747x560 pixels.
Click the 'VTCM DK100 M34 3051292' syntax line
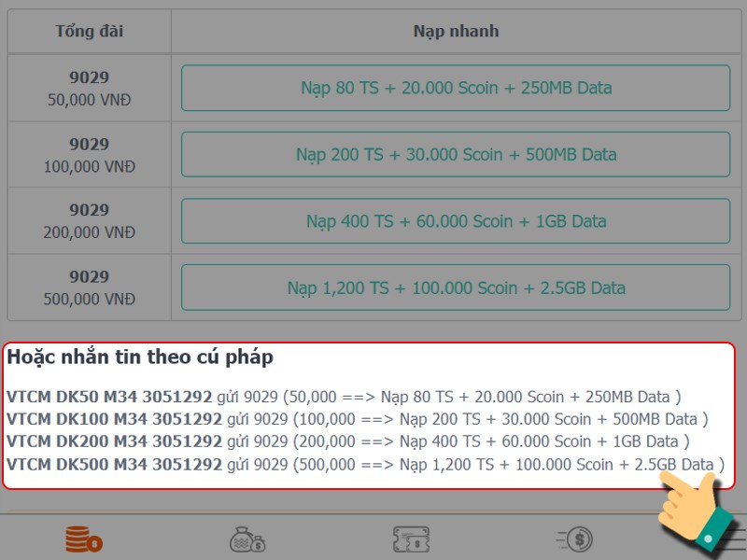(358, 419)
